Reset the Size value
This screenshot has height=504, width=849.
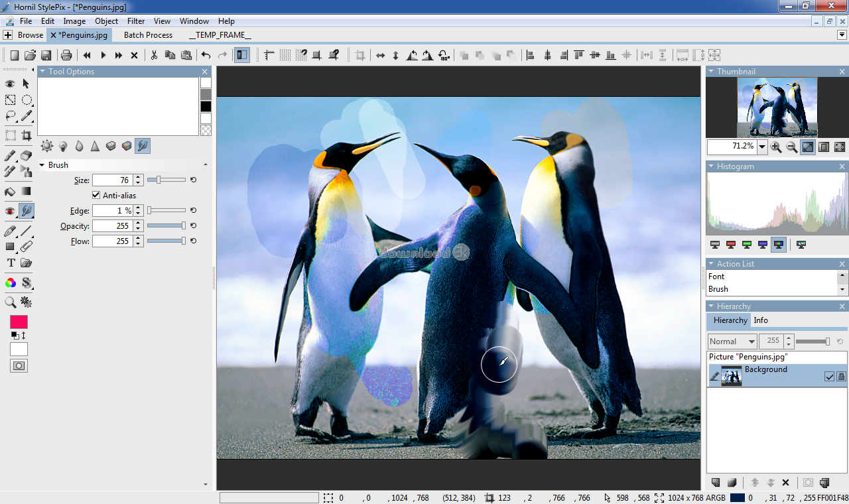tap(193, 180)
